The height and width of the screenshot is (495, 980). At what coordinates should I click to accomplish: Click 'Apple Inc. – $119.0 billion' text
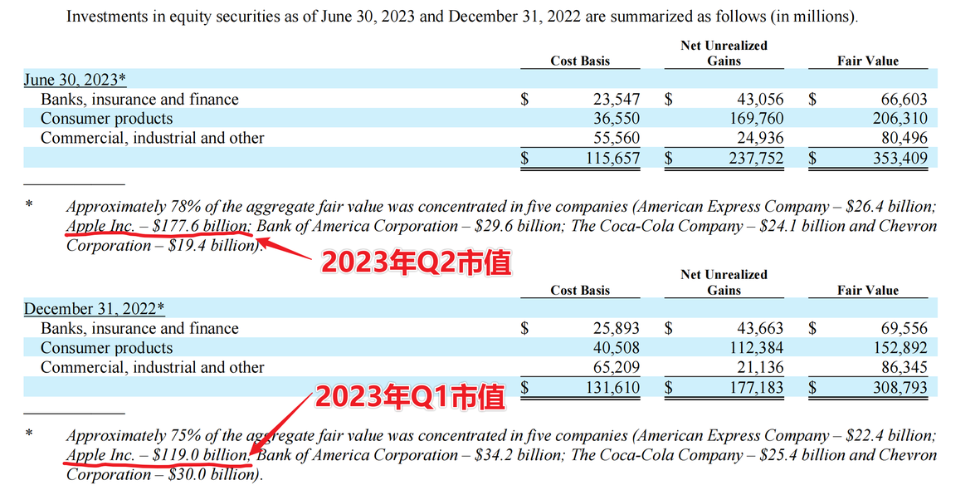pyautogui.click(x=158, y=455)
